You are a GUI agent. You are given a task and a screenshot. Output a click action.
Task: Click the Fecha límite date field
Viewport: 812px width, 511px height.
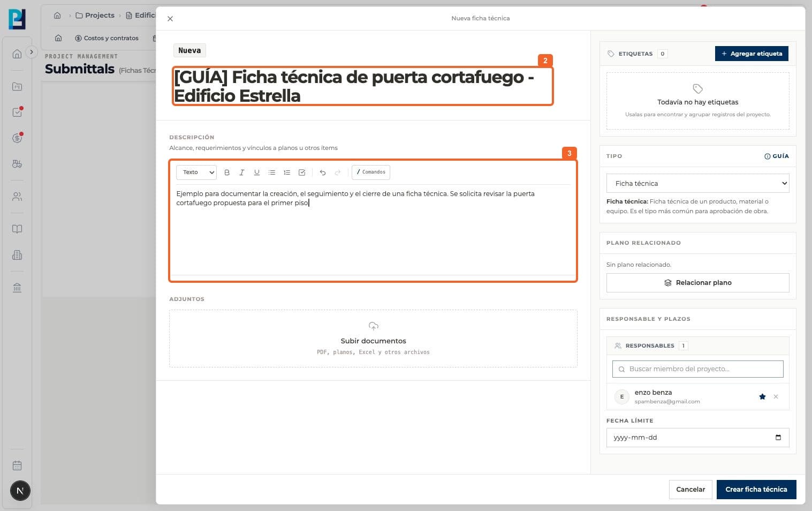click(697, 438)
